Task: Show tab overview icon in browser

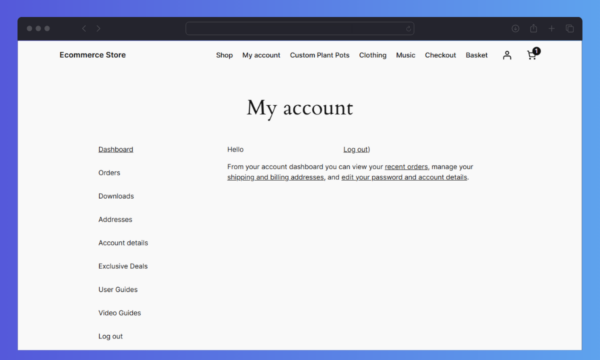Action: [569, 28]
